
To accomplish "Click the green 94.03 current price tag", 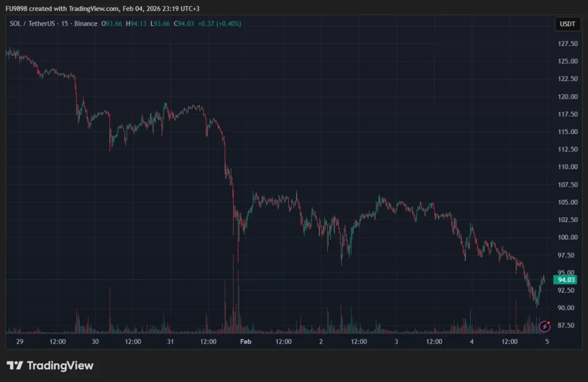I will 566,280.
